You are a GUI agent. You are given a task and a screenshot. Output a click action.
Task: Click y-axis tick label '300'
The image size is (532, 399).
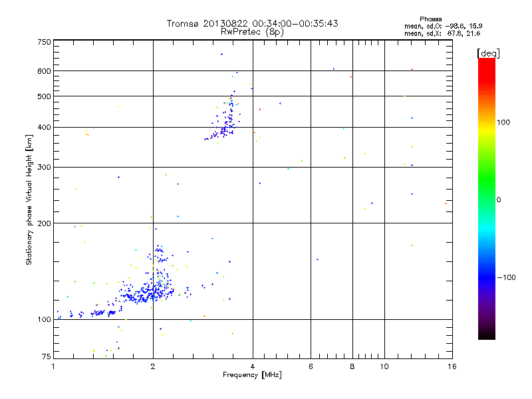(x=44, y=168)
